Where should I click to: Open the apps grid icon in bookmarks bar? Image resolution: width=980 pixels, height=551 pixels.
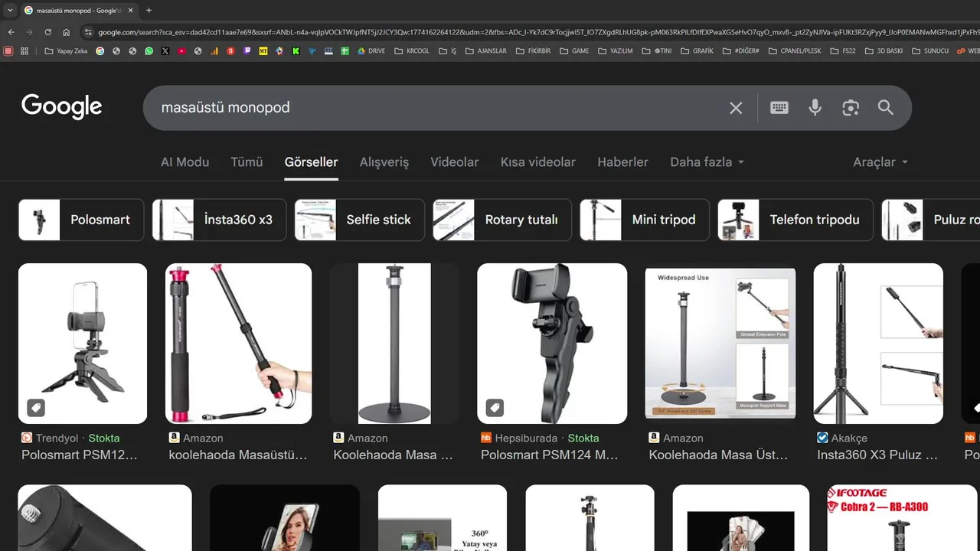[24, 51]
